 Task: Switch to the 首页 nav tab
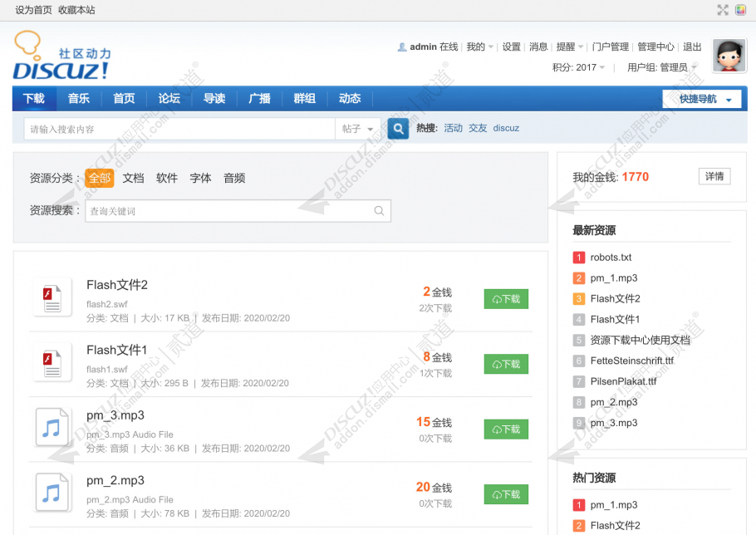click(124, 98)
